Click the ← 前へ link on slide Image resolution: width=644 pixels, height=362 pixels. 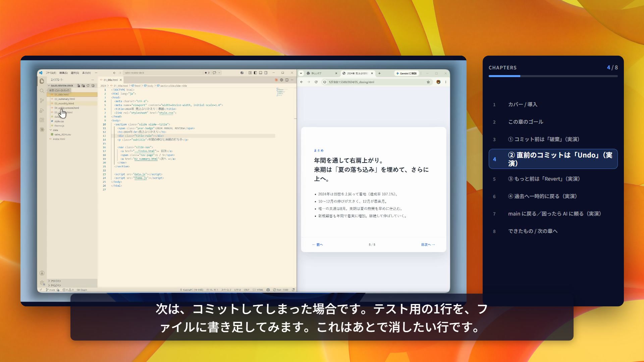pyautogui.click(x=318, y=245)
